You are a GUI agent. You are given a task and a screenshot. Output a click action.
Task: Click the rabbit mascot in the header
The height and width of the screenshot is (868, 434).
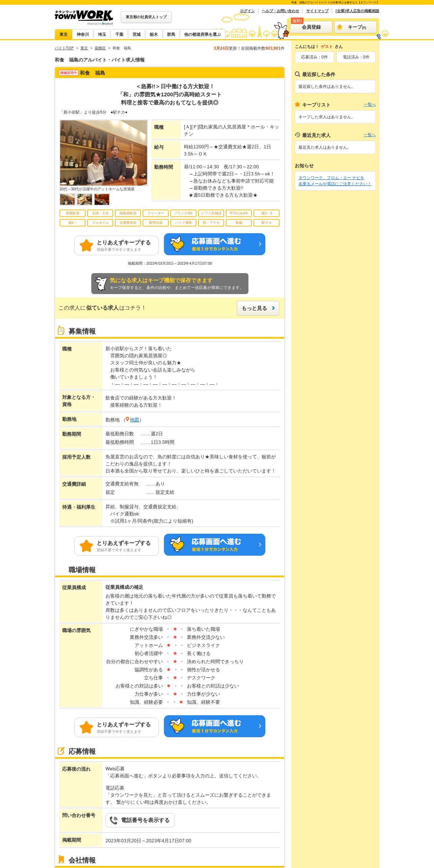[281, 30]
